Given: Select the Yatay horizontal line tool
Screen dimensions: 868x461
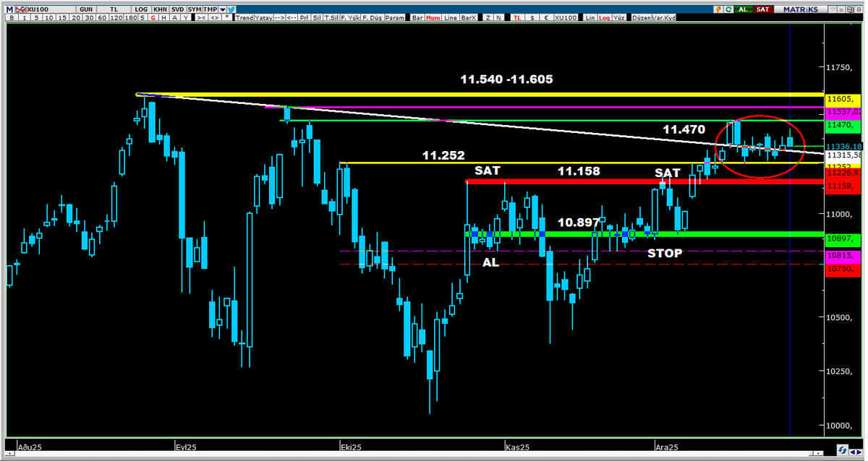Looking at the screenshot, I should click(263, 17).
